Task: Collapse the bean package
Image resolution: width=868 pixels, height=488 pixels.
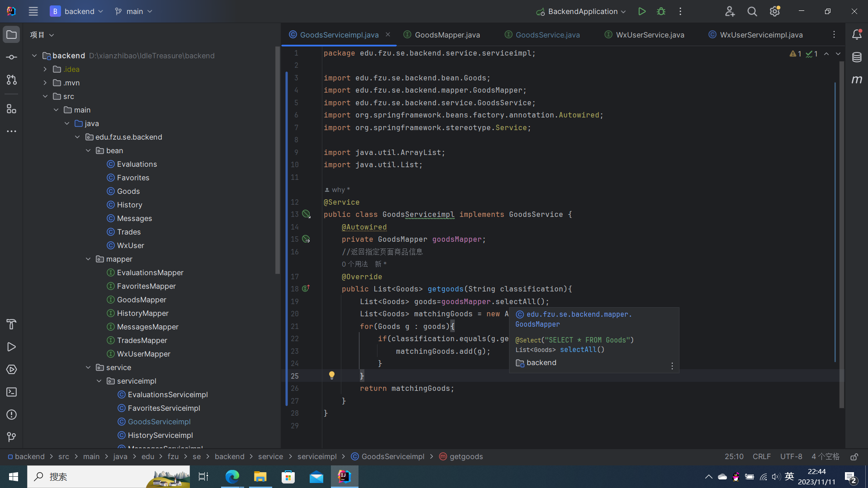Action: pos(88,150)
